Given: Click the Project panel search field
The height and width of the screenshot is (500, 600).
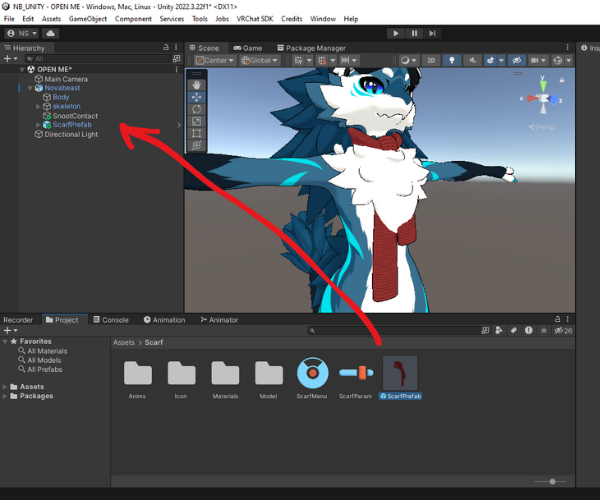Looking at the screenshot, I should 394,330.
